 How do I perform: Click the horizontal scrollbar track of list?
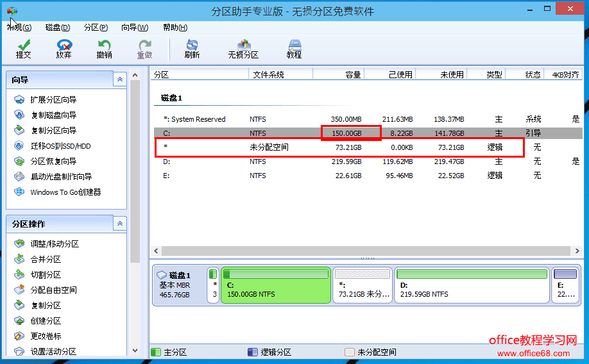click(366, 251)
